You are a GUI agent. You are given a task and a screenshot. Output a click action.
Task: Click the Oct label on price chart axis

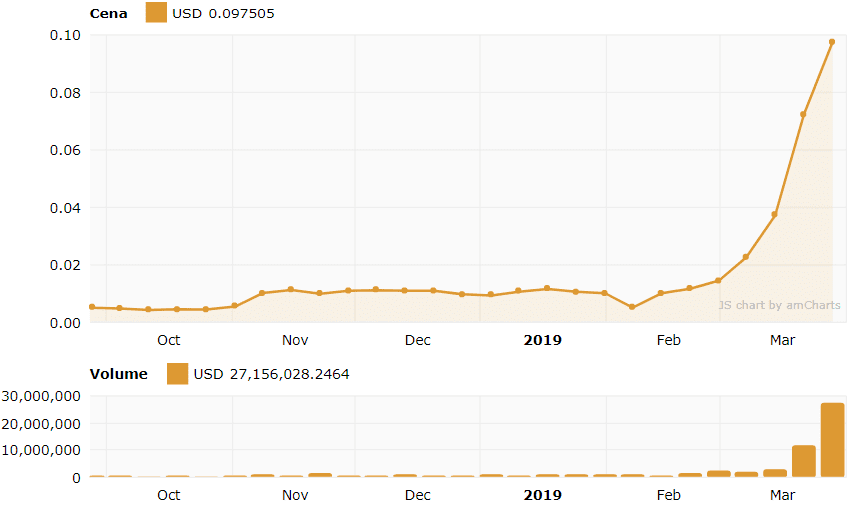point(169,340)
